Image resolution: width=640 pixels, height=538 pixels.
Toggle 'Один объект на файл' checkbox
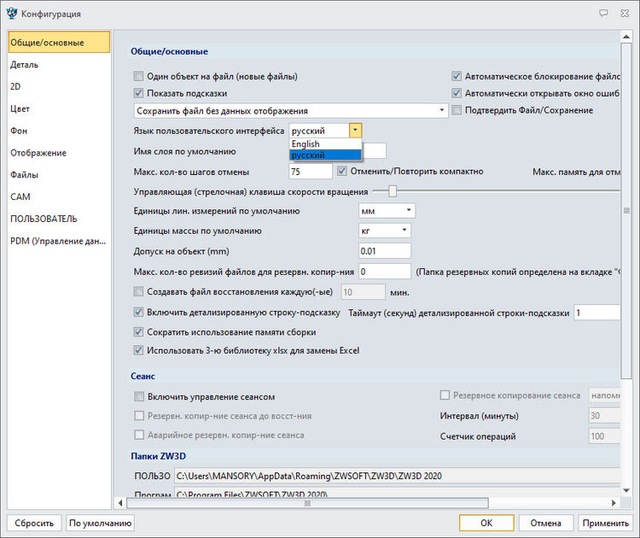click(x=139, y=76)
